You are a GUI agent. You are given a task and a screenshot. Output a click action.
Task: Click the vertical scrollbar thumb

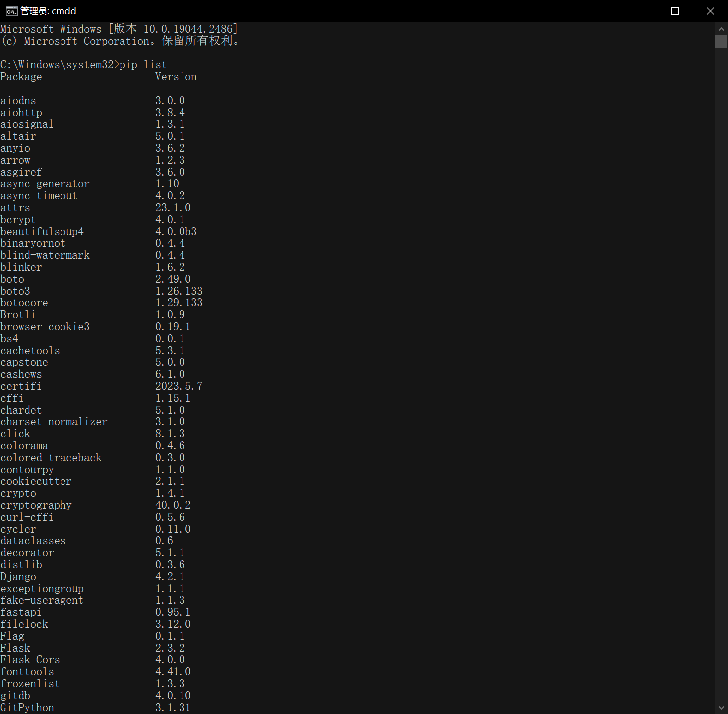pyautogui.click(x=721, y=42)
